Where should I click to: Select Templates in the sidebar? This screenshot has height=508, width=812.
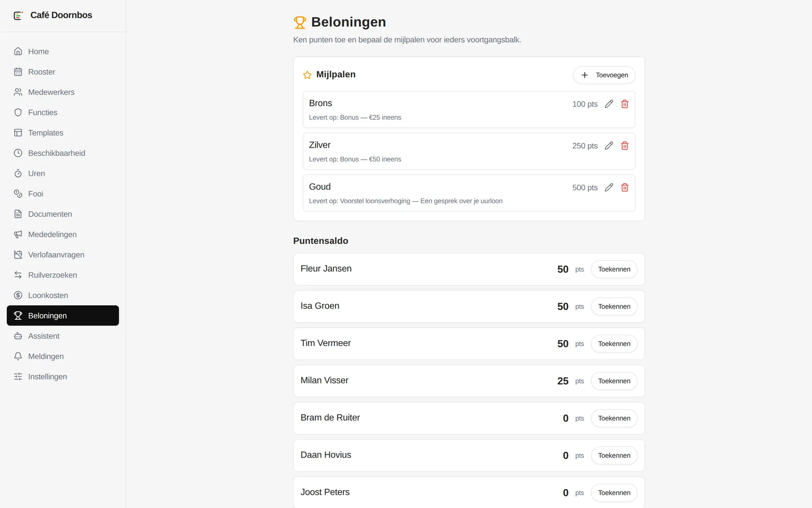coord(63,133)
